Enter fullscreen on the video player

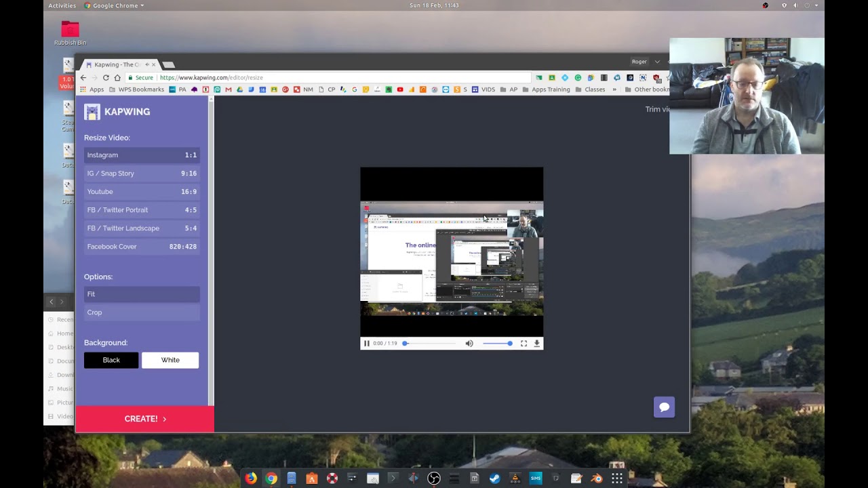524,344
